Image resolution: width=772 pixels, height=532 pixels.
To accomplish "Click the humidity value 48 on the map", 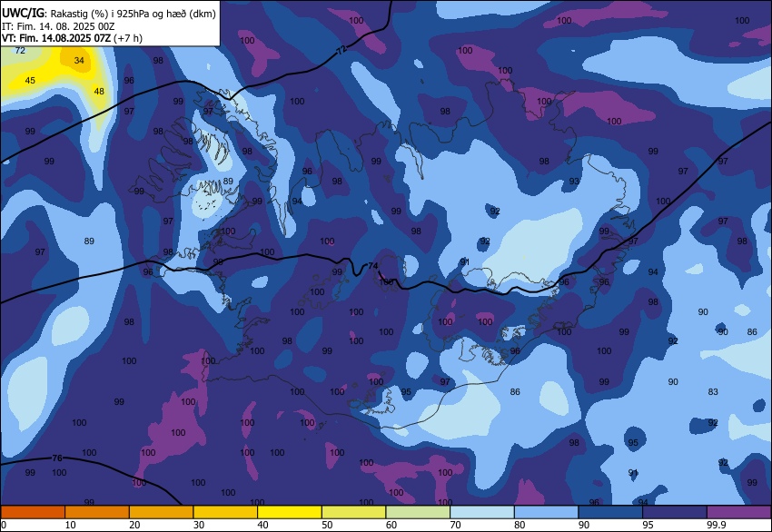I will (99, 91).
